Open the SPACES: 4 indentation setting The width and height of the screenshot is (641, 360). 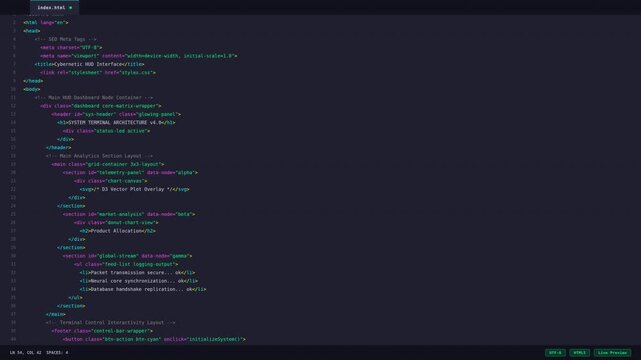click(x=57, y=353)
